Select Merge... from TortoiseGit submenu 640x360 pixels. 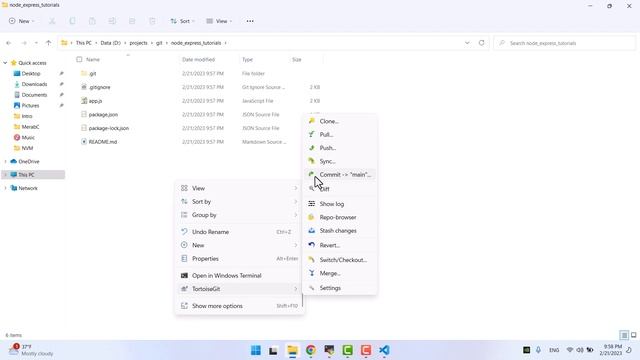(340, 273)
